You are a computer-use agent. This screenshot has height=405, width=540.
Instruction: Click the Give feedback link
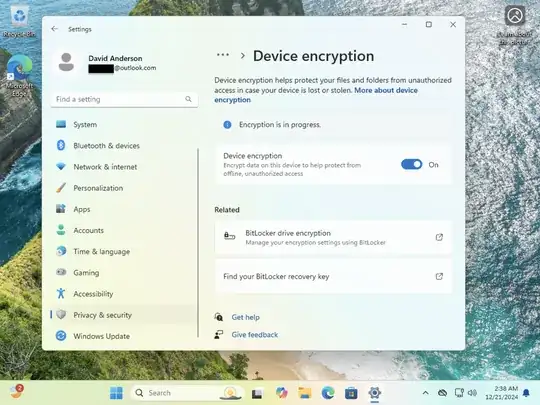(255, 335)
